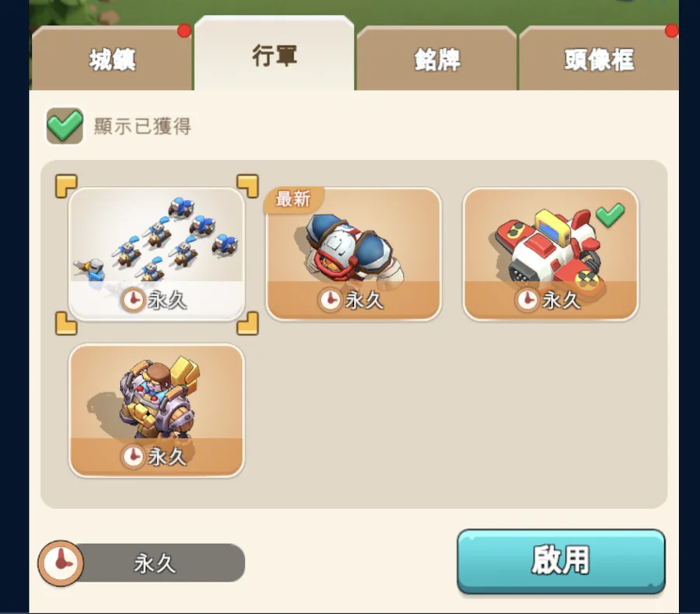Screen dimensions: 700x614
Task: Click clock icon on airplane skin card
Action: point(527,300)
